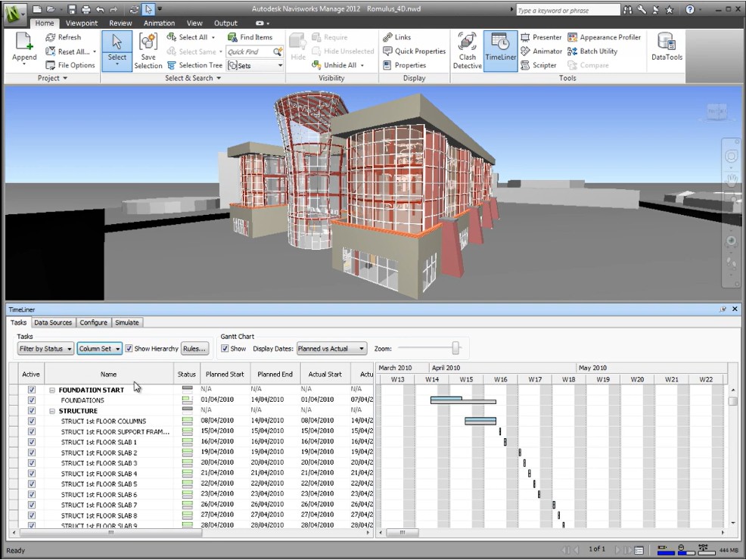Collapse the STRUCTURE task group
Screen dimensions: 746x560
(x=52, y=411)
